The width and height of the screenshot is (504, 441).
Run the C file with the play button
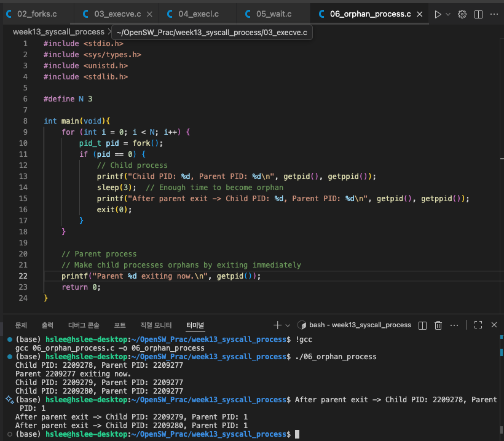(438, 14)
